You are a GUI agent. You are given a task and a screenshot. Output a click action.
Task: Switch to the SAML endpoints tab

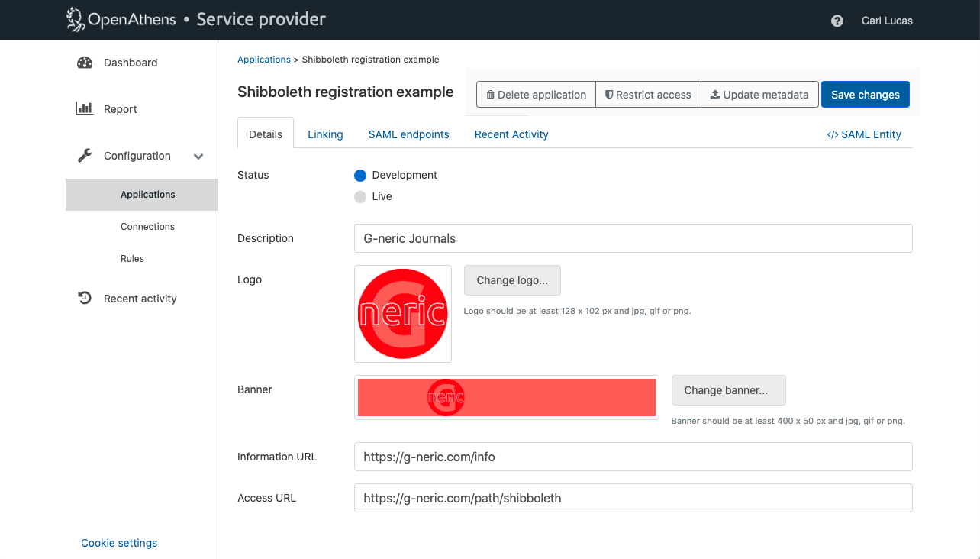click(408, 134)
